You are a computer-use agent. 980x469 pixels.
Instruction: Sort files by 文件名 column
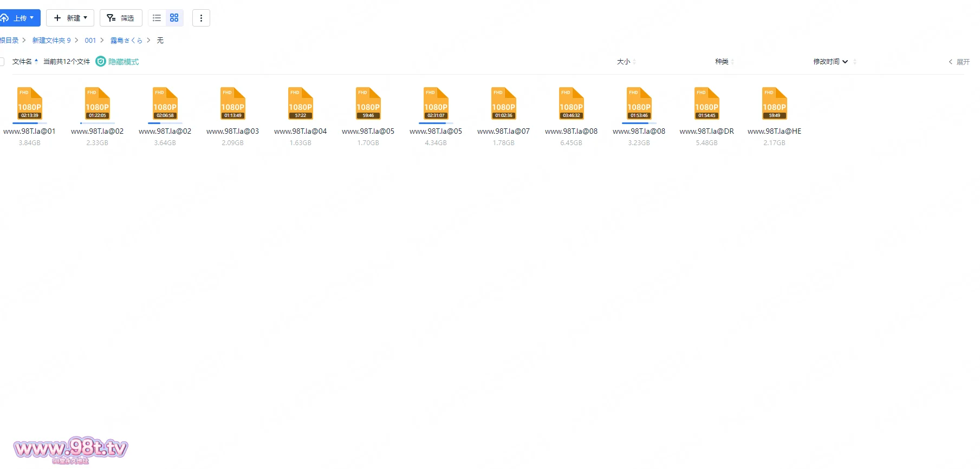tap(22, 62)
